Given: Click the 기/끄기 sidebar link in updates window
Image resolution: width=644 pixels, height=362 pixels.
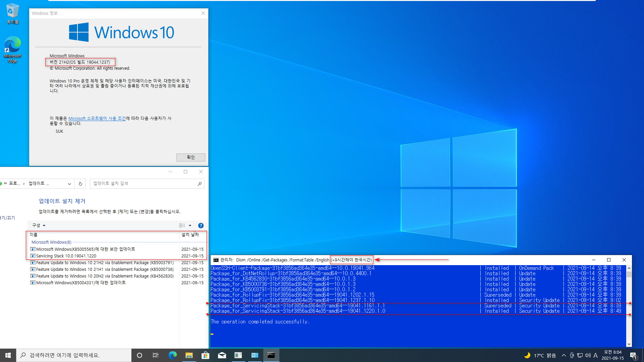Looking at the screenshot, I should [x=7, y=218].
